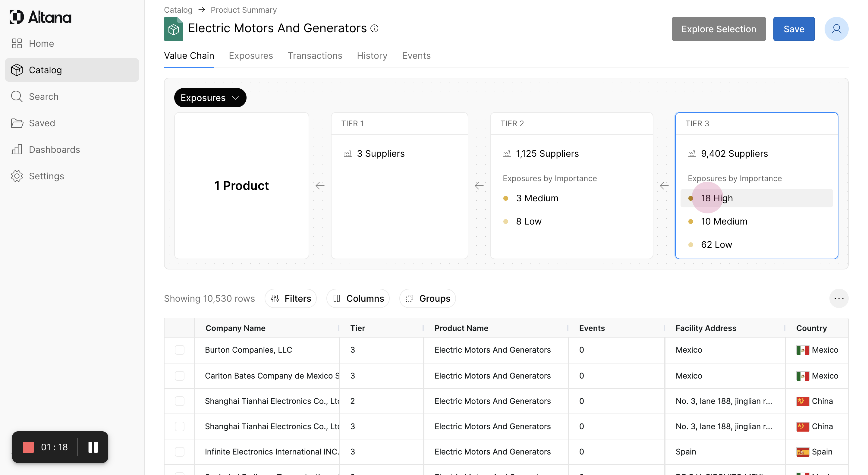The height and width of the screenshot is (475, 868).
Task: Click the Saved folder icon
Action: 17,123
